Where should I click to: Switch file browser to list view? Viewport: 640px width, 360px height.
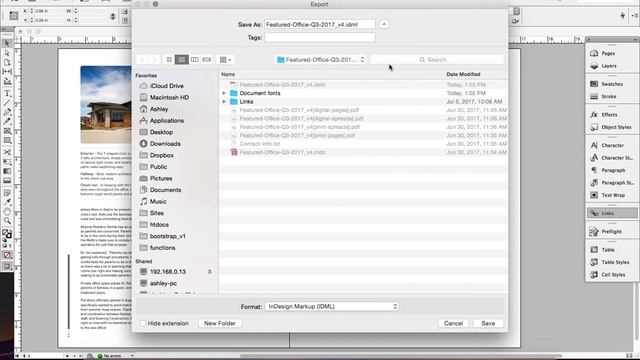click(x=182, y=60)
